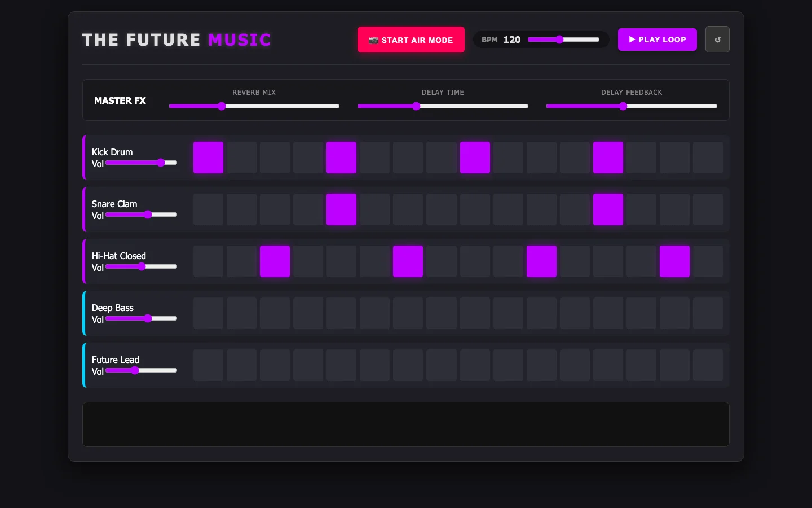The image size is (812, 508).
Task: Enable Future Lead step 16
Action: [708, 365]
